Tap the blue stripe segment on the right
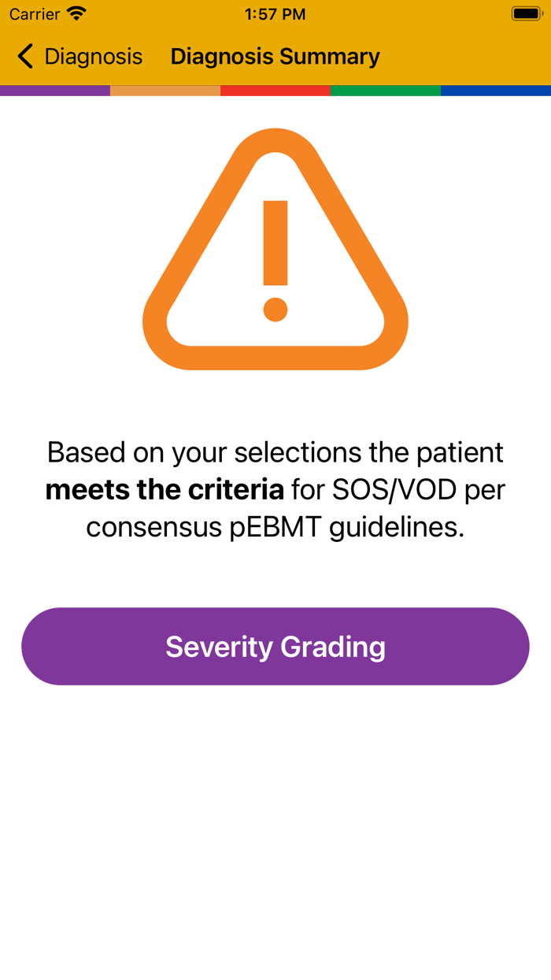 [x=496, y=91]
